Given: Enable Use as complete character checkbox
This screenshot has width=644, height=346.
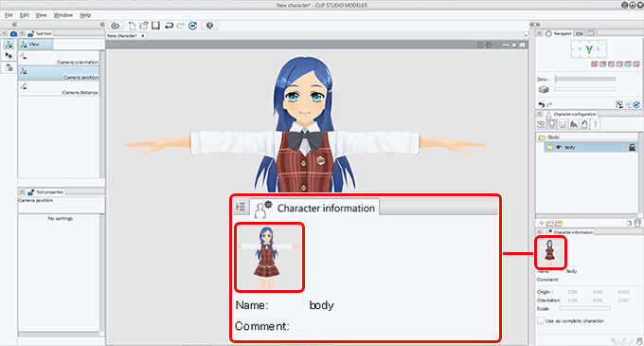Looking at the screenshot, I should [541, 320].
